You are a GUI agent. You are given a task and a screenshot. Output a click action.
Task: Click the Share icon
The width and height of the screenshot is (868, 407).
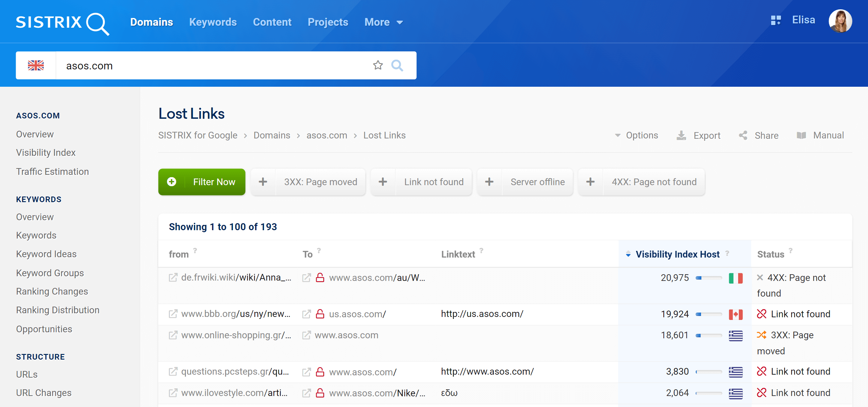(x=743, y=135)
